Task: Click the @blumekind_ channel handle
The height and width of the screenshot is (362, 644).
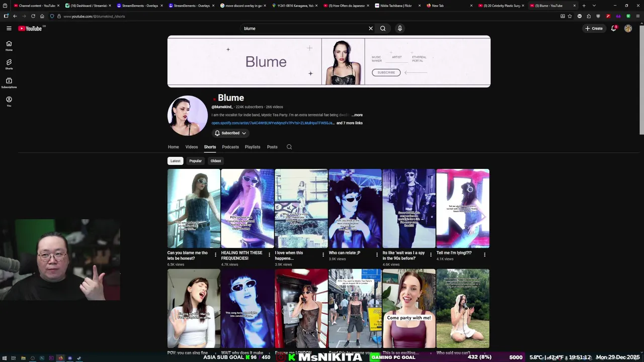Action: [222, 107]
